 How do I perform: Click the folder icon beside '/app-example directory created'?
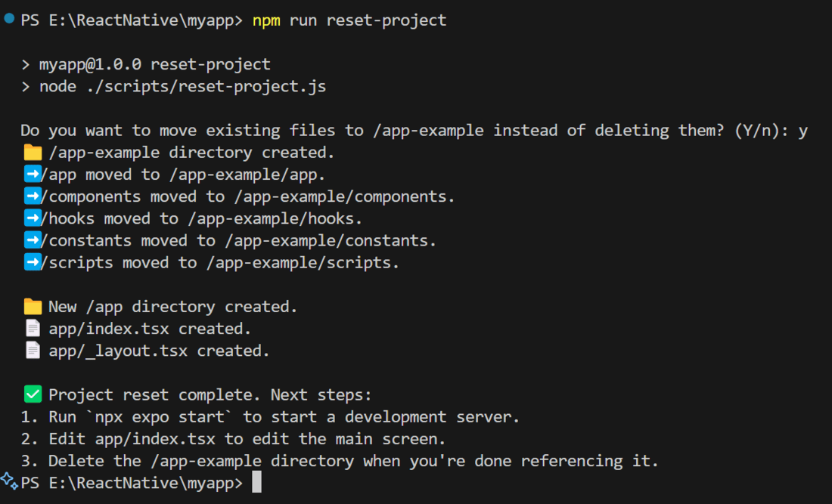[x=33, y=153]
